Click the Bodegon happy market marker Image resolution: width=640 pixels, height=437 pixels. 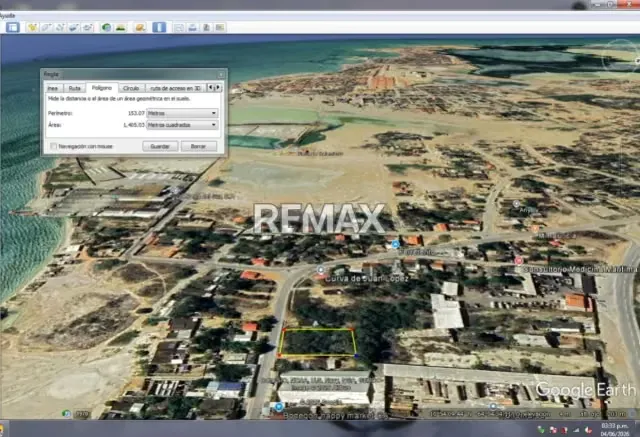point(279,407)
